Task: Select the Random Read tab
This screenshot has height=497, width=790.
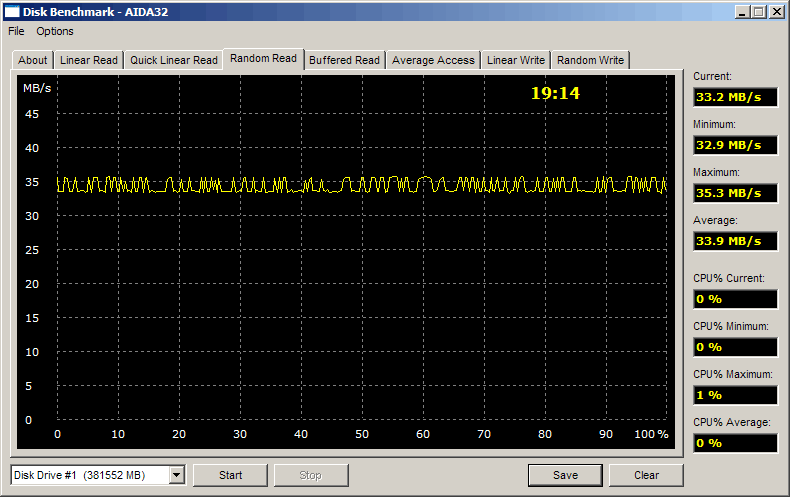Action: pyautogui.click(x=264, y=58)
